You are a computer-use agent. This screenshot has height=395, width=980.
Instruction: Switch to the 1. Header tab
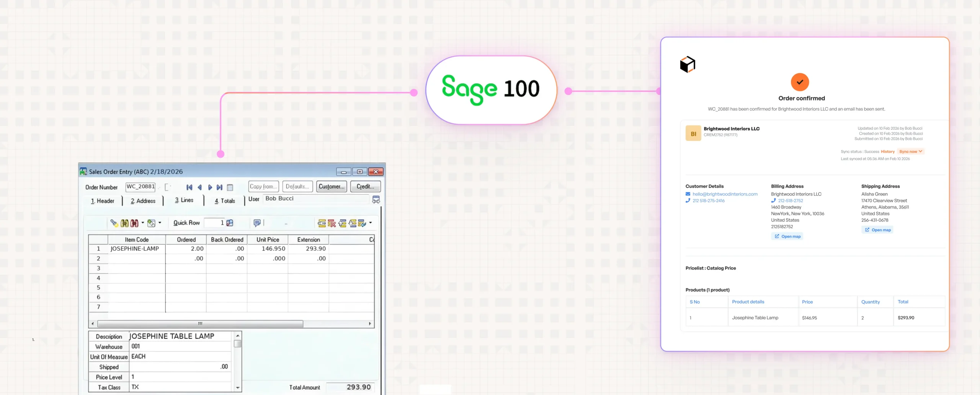coord(103,201)
